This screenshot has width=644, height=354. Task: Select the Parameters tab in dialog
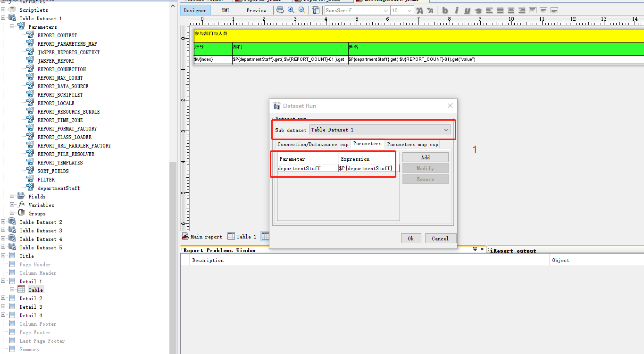point(368,144)
